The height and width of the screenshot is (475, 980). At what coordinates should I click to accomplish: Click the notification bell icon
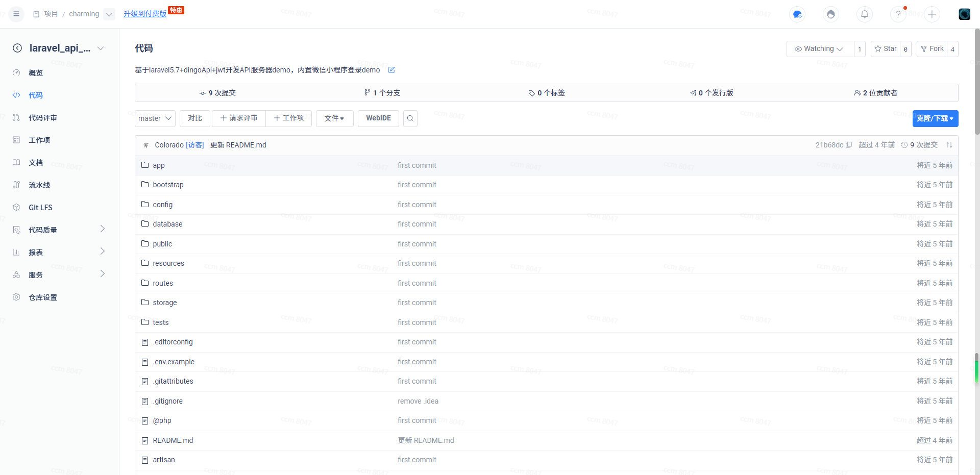click(864, 14)
